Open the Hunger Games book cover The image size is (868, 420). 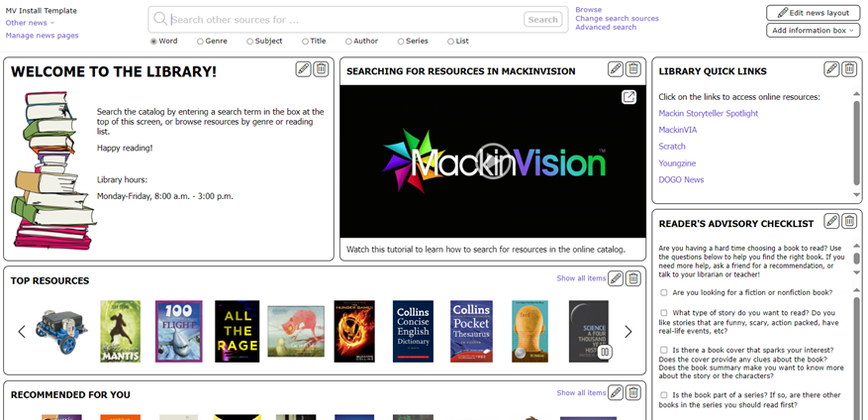click(x=354, y=332)
